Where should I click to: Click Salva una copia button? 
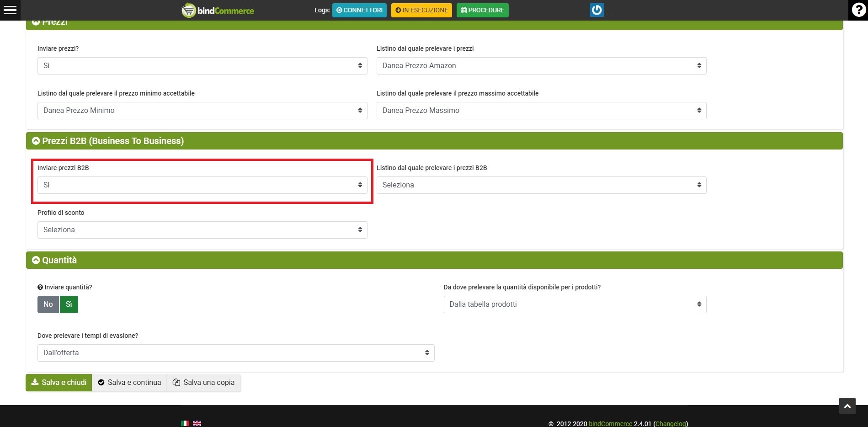coord(204,383)
